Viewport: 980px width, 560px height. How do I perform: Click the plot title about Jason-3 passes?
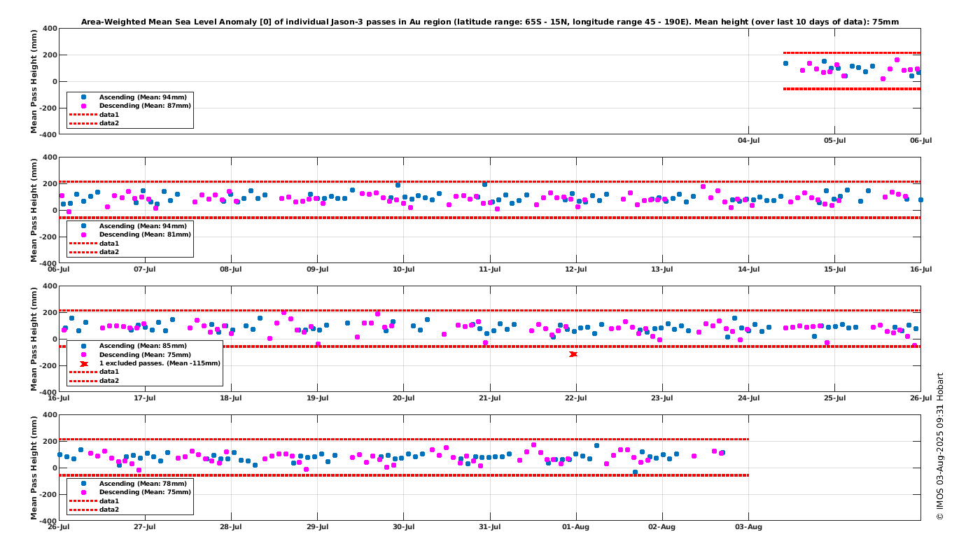490,22
